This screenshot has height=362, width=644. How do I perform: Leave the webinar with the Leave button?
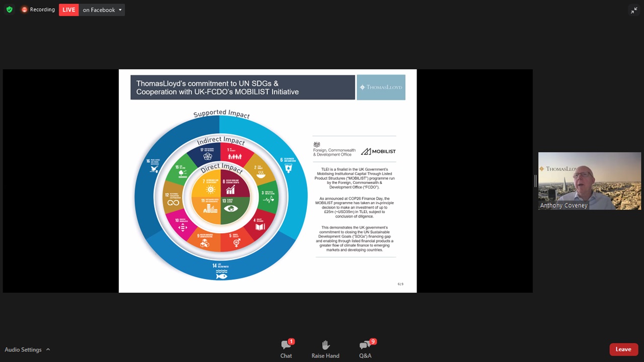click(623, 349)
